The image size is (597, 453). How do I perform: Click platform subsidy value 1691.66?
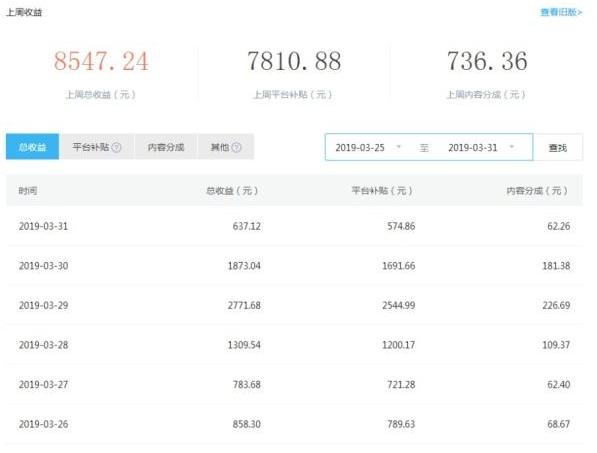pyautogui.click(x=399, y=266)
